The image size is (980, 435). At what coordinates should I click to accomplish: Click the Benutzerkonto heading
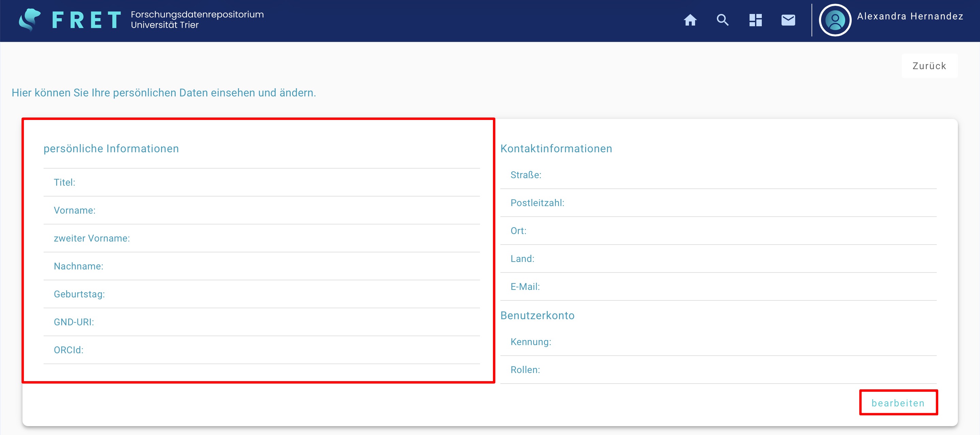click(x=537, y=315)
